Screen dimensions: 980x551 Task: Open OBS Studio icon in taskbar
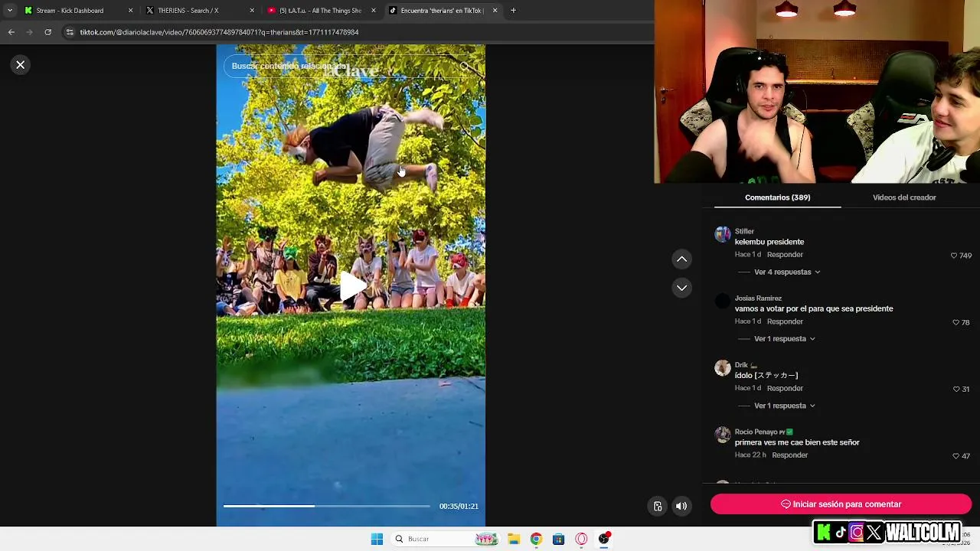(604, 539)
